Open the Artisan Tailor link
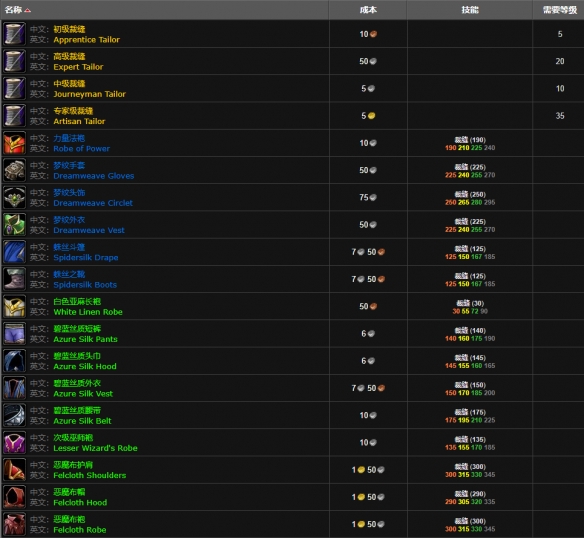The width and height of the screenshot is (584, 538). tap(79, 121)
